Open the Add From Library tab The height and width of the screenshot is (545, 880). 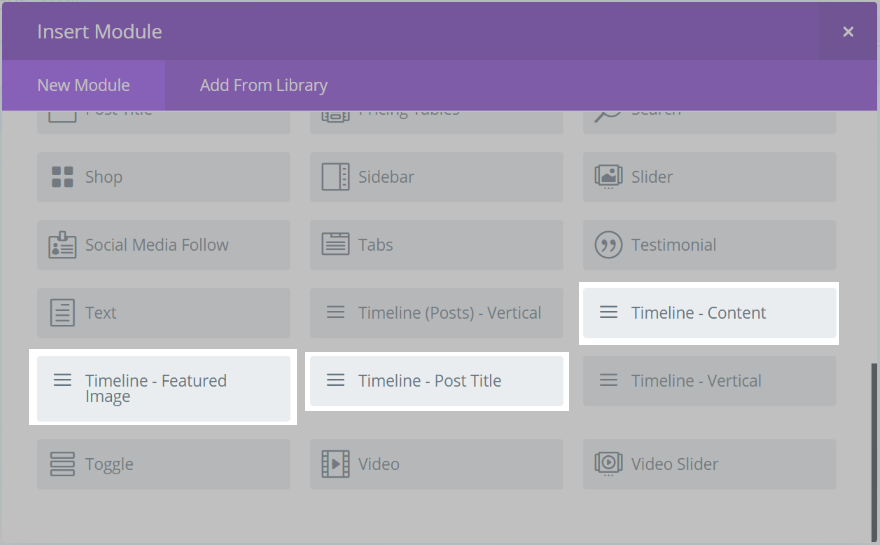(x=263, y=85)
